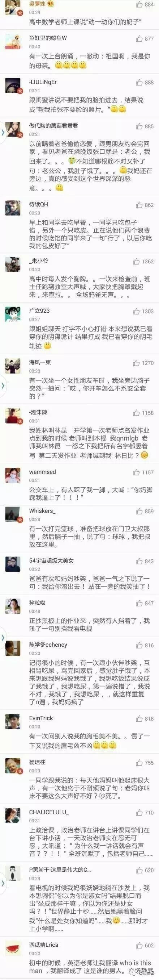This screenshot has width=159, height=980.
Task: Like wammsed's comment with 1157 likes
Action: click(x=136, y=472)
